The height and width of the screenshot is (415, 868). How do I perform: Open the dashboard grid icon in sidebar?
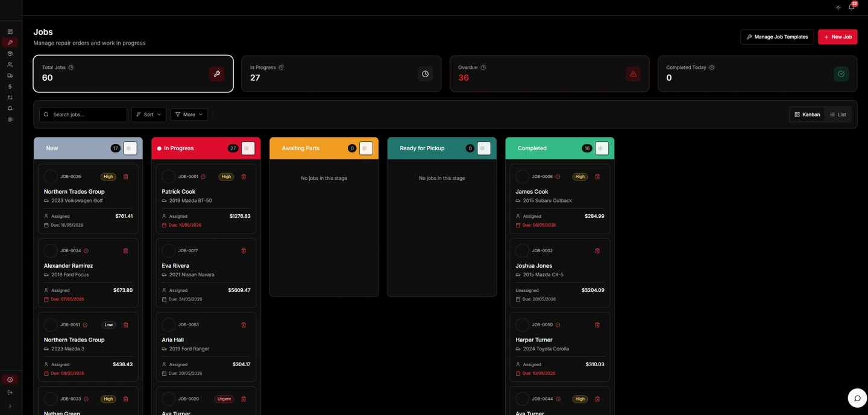click(x=10, y=31)
